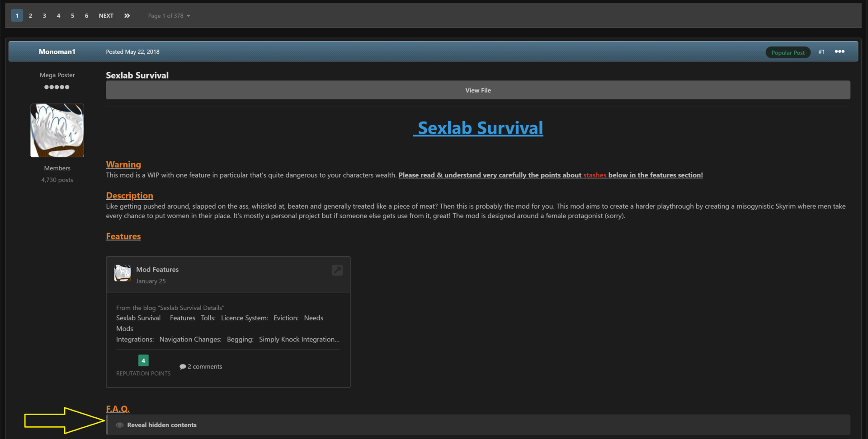
Task: Open the Mod Features external link icon
Action: coord(337,270)
